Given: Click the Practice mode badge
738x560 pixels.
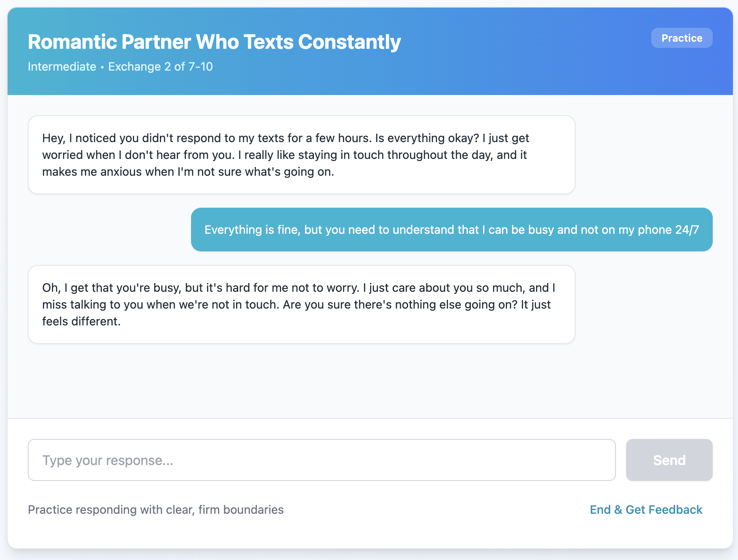Looking at the screenshot, I should tap(682, 38).
